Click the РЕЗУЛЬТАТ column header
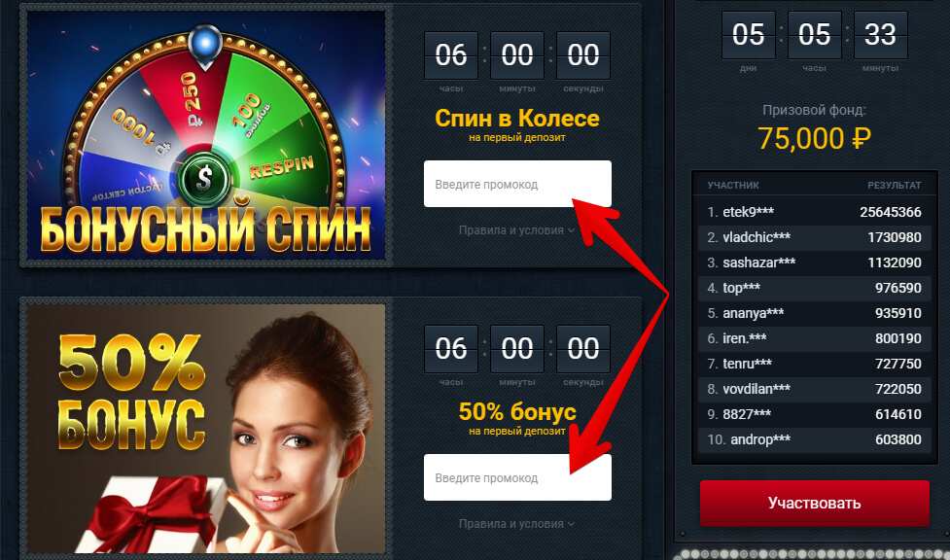 coord(895,185)
